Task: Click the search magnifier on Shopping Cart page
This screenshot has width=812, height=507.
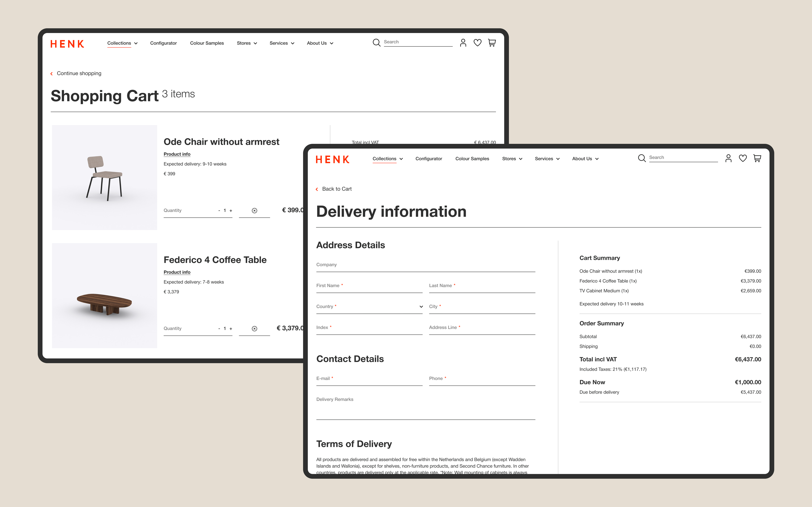Action: click(x=376, y=43)
